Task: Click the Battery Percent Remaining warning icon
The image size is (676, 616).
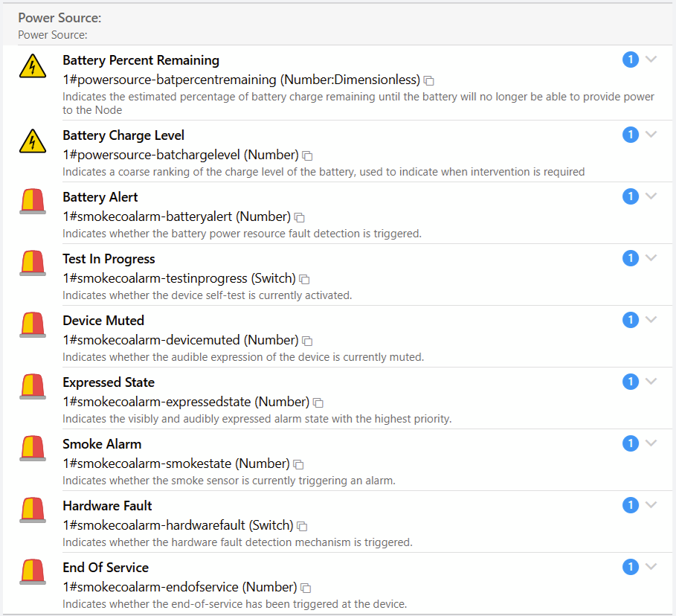Action: (31, 65)
